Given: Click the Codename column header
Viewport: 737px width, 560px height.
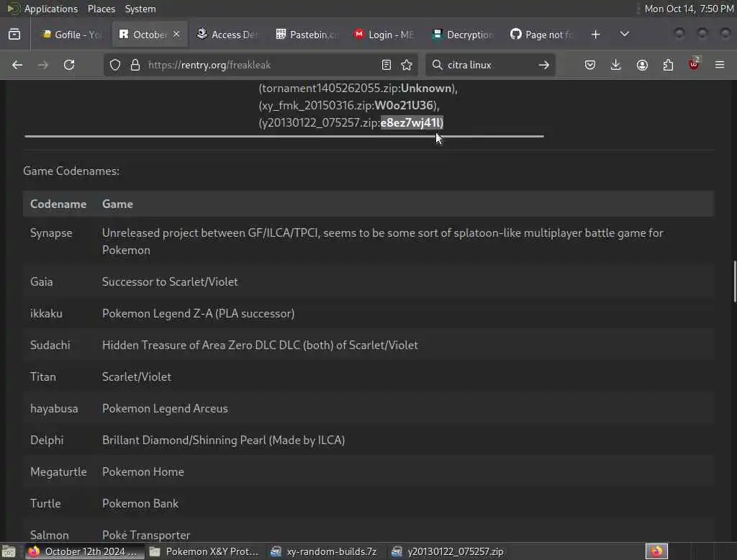Looking at the screenshot, I should pos(58,204).
